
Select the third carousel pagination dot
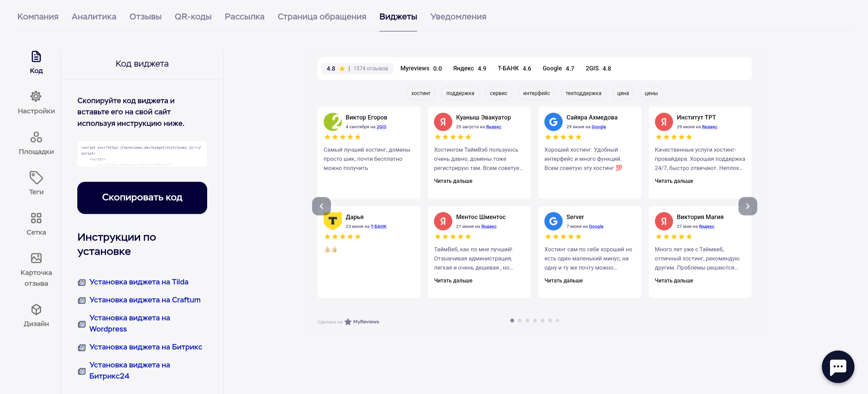[x=527, y=320]
